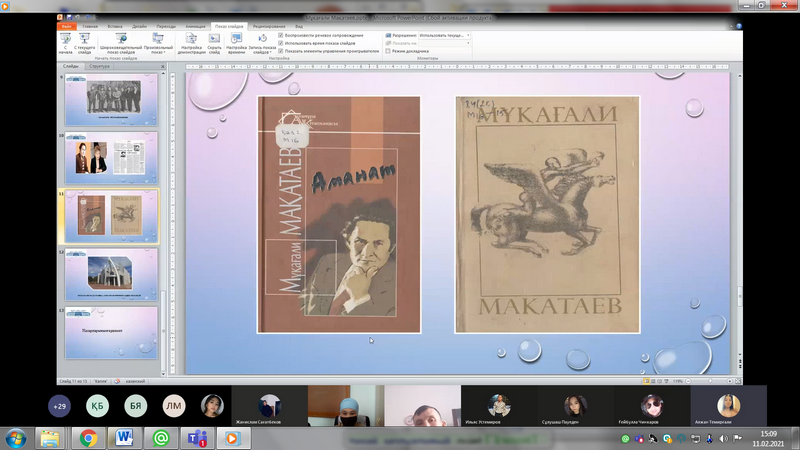Switch to Animations (Анимация) tab

[x=195, y=26]
